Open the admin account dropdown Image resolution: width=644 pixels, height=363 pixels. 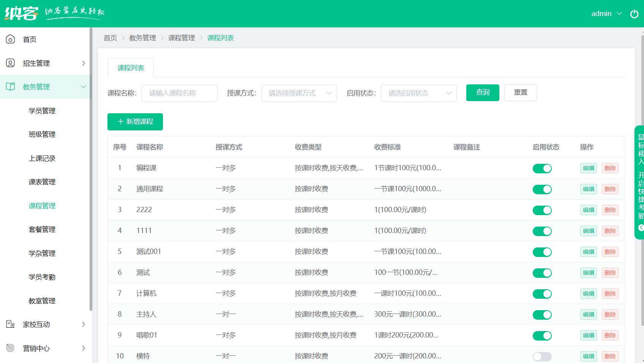[x=606, y=13]
